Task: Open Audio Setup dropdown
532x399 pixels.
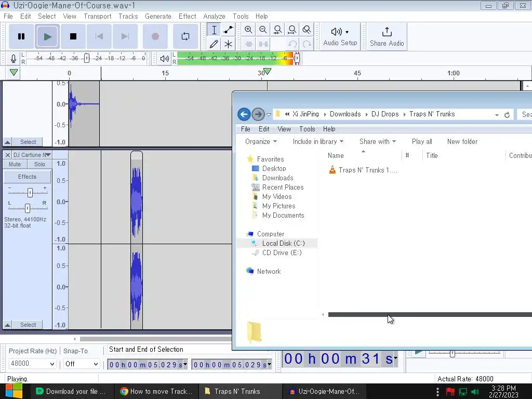Action: tap(340, 37)
